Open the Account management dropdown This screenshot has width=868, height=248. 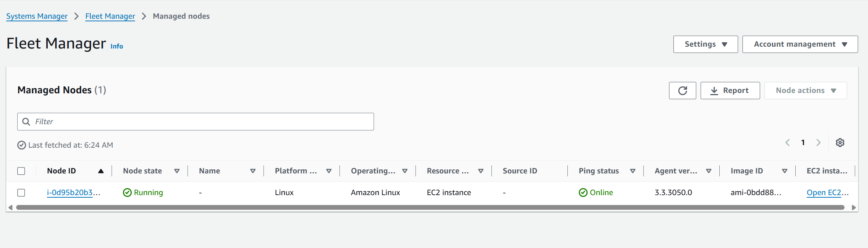point(800,44)
